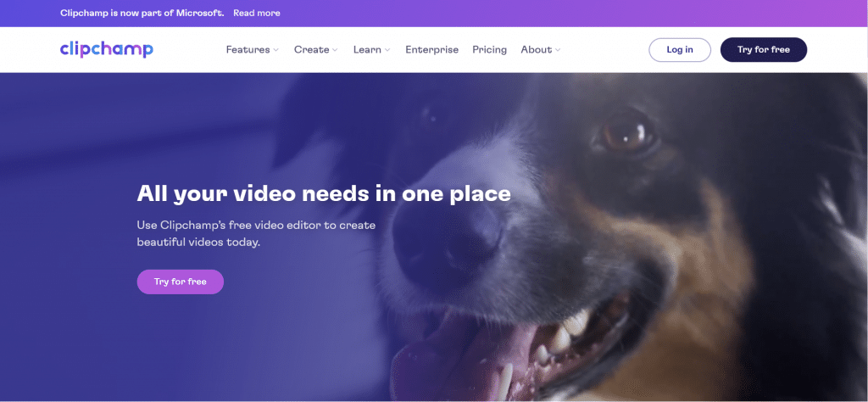Click the hero subtitle about Clipchamp's free video editor

point(256,234)
